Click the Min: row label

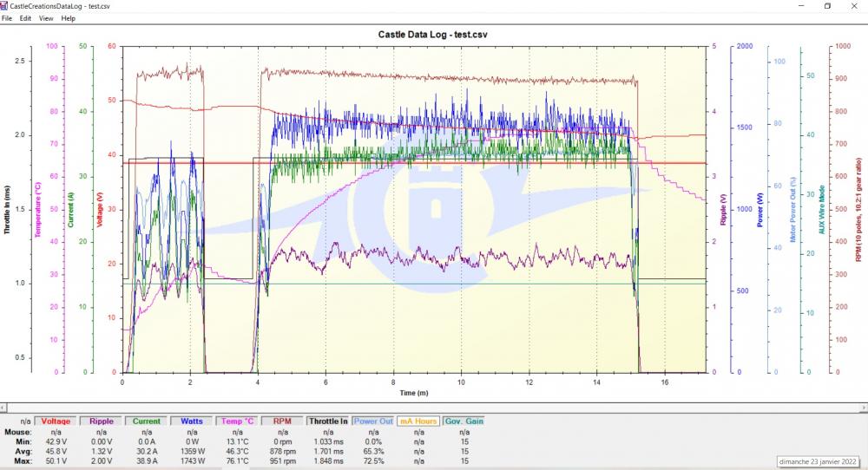pos(23,441)
